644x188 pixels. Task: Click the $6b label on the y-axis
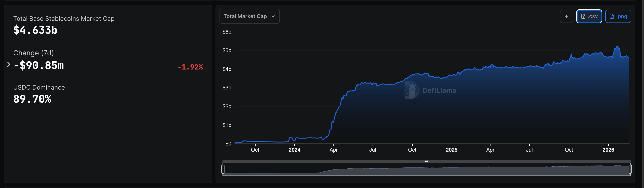pyautogui.click(x=227, y=32)
